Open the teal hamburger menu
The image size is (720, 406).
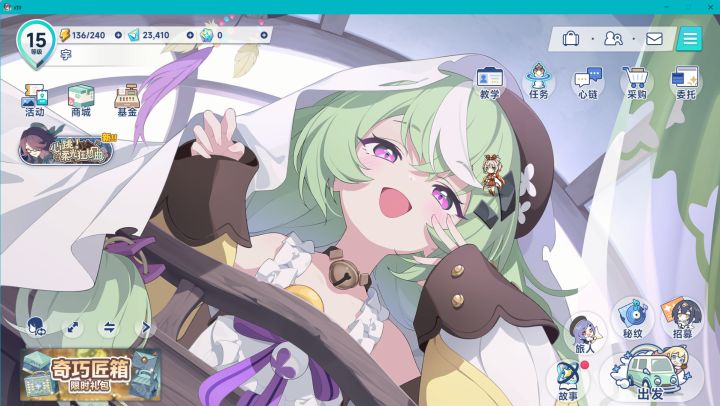(x=690, y=39)
